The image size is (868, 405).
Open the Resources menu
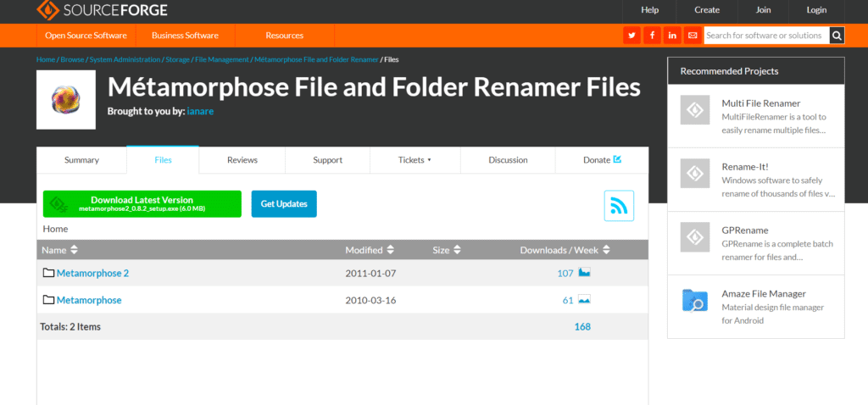click(285, 36)
